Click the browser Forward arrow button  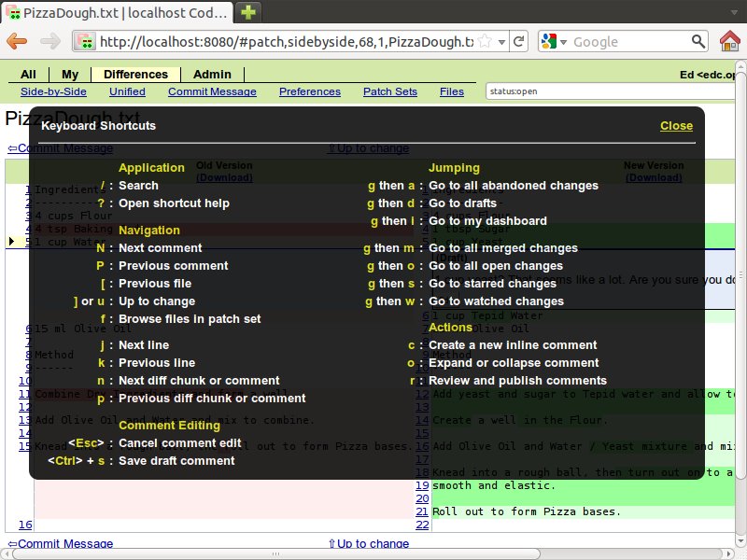(50, 41)
